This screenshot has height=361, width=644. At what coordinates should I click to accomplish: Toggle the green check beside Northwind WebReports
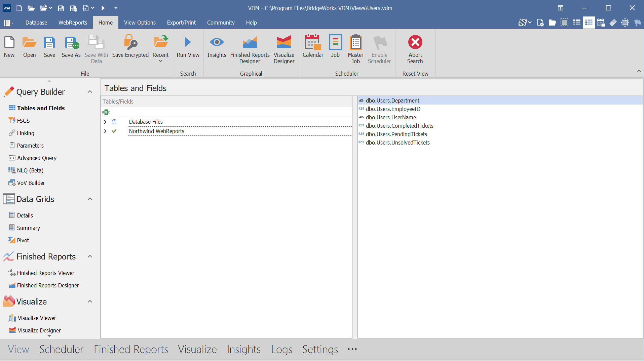tap(114, 131)
